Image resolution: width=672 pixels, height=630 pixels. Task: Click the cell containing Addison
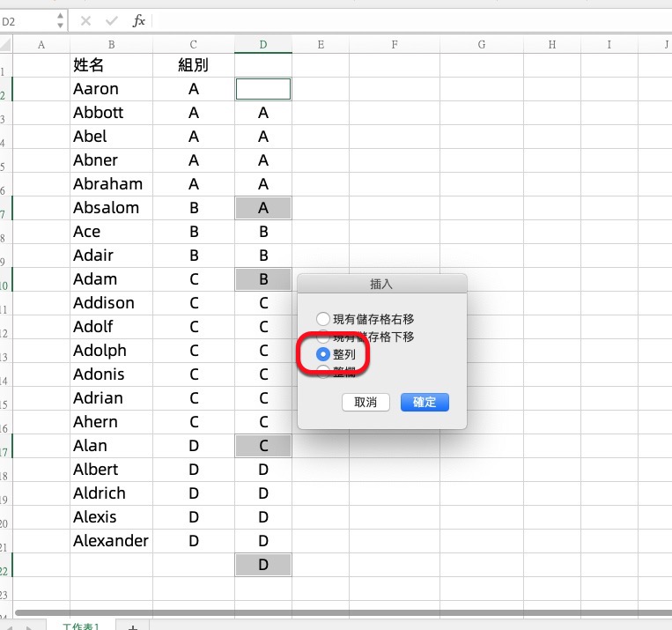pos(112,303)
